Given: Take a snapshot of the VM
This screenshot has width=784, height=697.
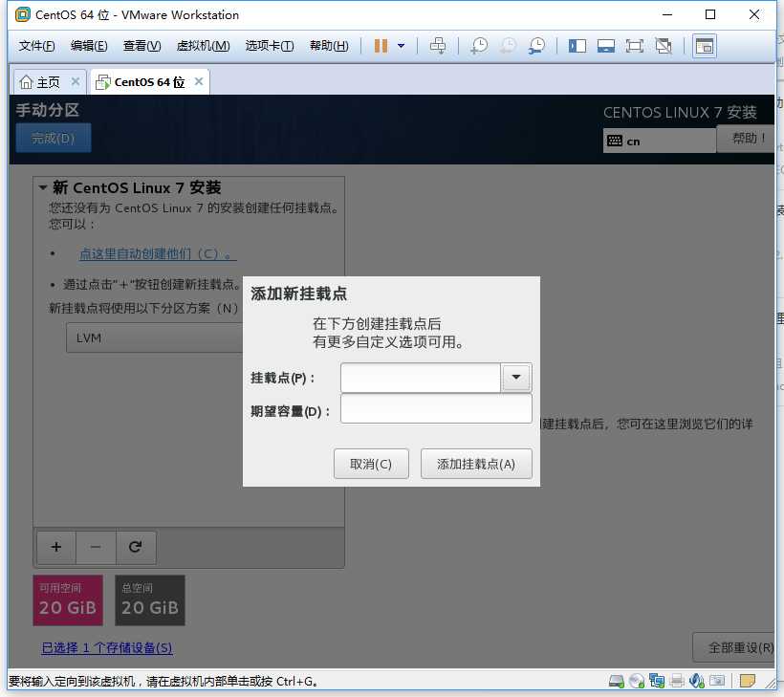Looking at the screenshot, I should pos(479,46).
